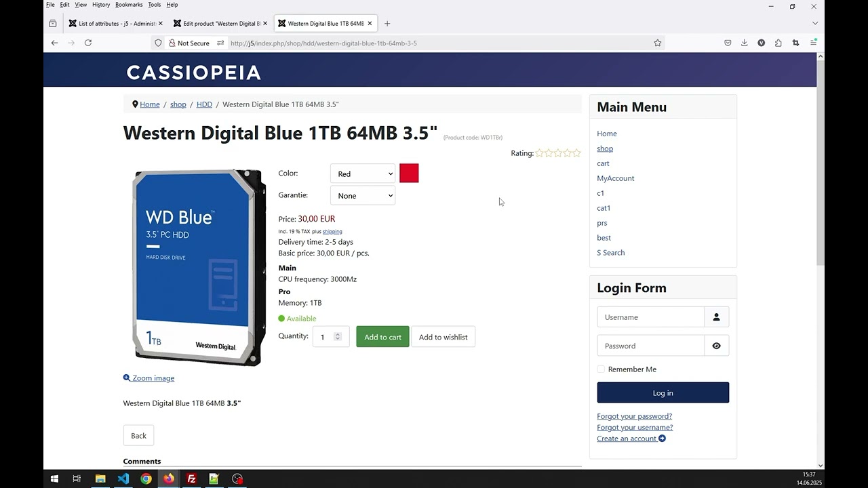Add the product to cart

coord(382,337)
